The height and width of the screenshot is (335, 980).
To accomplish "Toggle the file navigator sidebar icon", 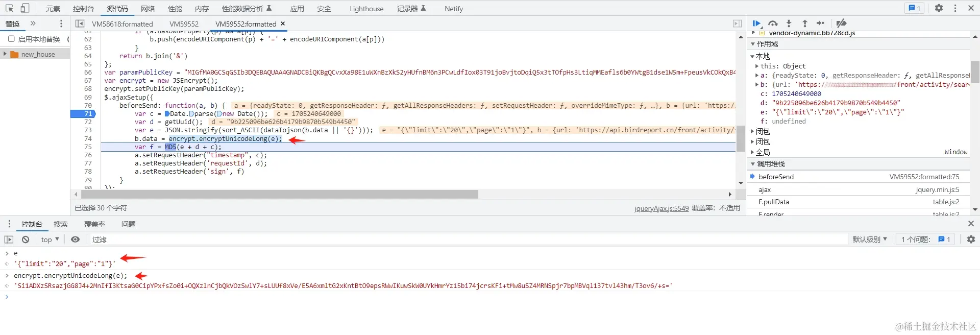I will 80,23.
